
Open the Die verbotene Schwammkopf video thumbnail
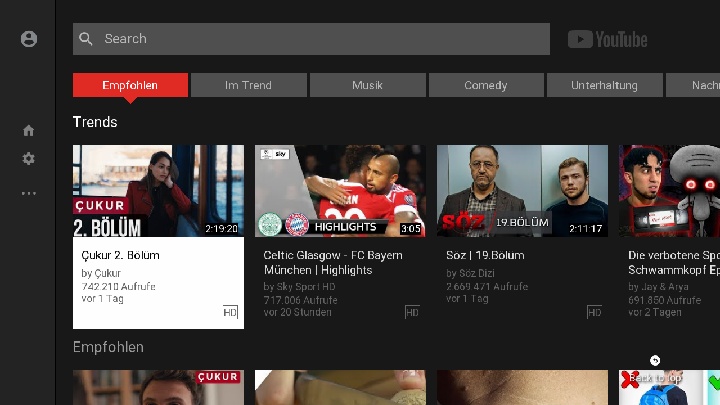pos(669,190)
